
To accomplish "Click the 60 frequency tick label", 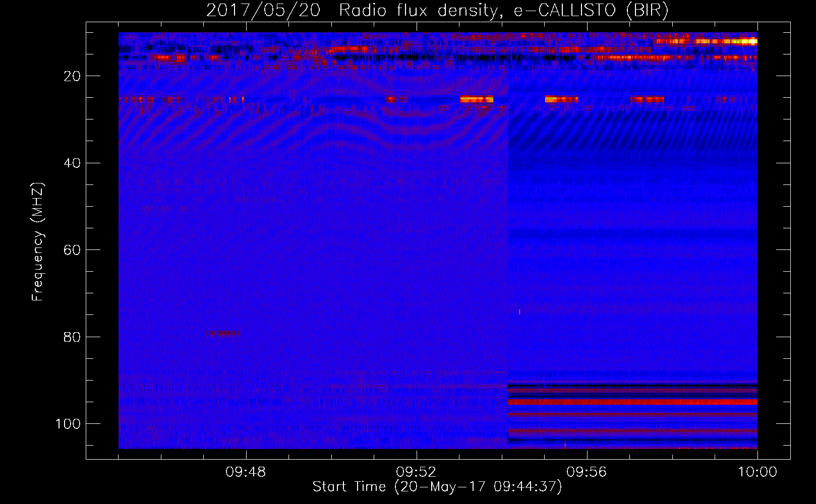I will coord(72,250).
